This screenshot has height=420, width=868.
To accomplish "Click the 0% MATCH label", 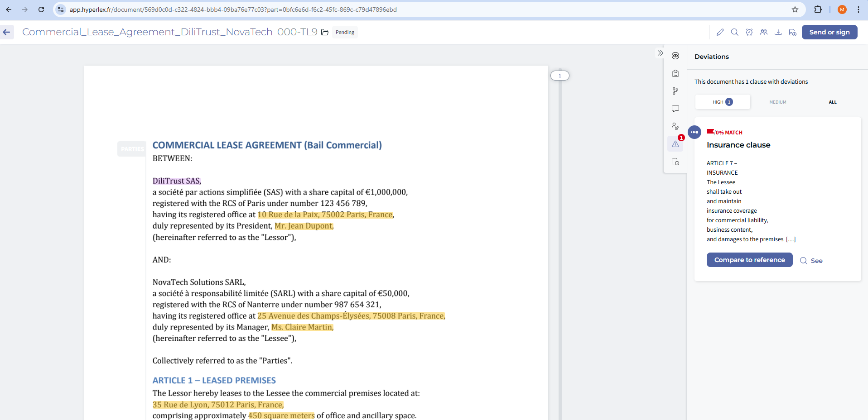I will pos(729,133).
